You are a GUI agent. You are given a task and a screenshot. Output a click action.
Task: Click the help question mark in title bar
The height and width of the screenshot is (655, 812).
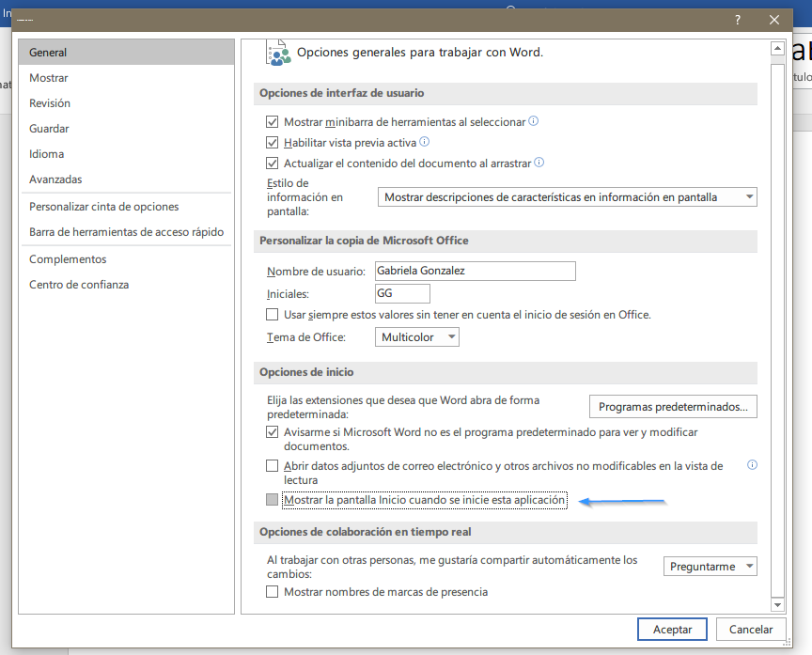coord(738,20)
